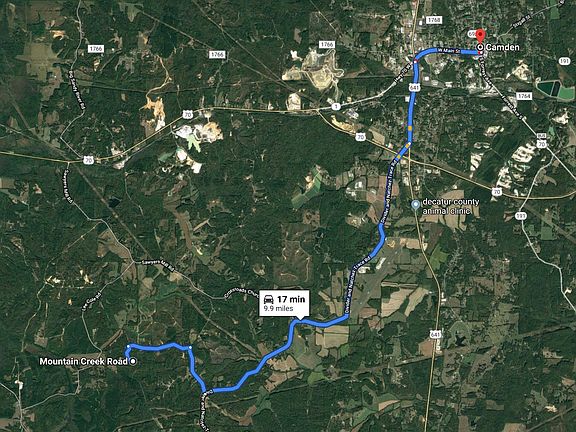Screen dimensions: 576x432
Task: Click the Hwy 70 W road label
Action: (402, 73)
